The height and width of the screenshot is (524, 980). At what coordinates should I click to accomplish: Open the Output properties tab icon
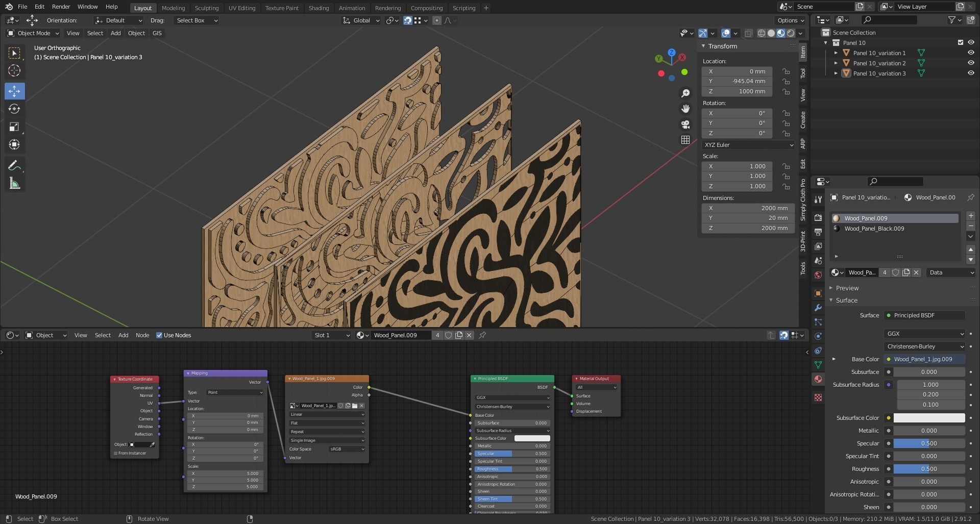pos(818,232)
